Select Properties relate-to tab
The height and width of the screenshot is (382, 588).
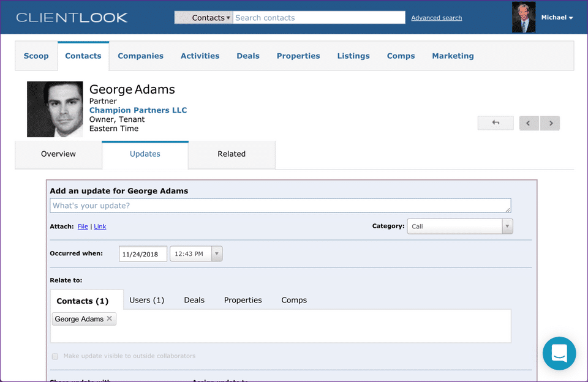pos(243,301)
